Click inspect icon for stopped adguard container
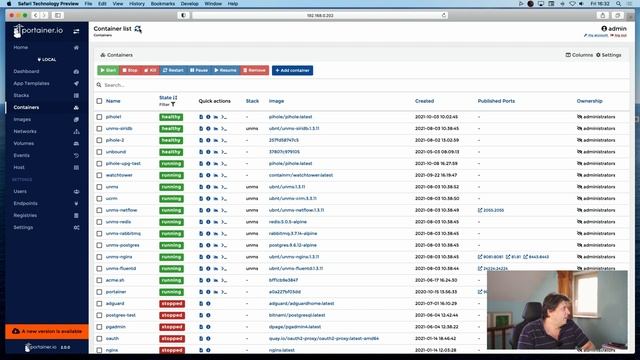 pos(208,304)
